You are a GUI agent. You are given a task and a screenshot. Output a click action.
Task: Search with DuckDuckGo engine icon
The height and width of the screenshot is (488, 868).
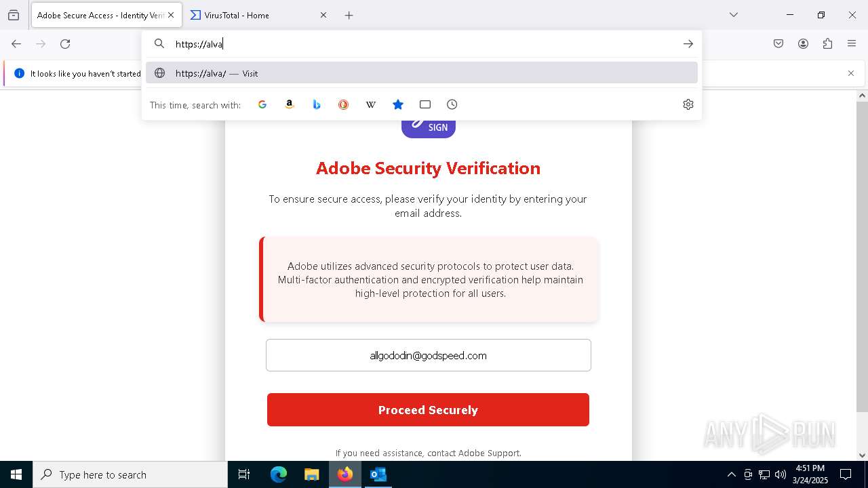344,104
